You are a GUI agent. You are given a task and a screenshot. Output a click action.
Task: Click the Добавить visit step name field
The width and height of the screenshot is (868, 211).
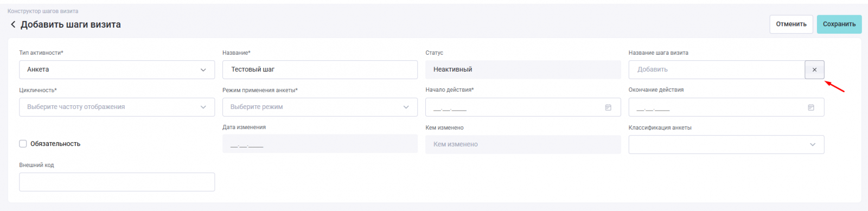[717, 69]
